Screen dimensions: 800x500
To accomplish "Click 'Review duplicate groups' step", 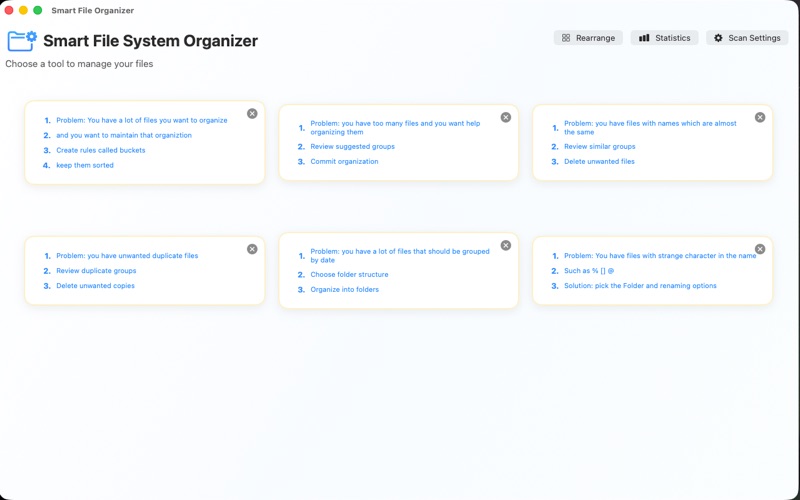I will click(96, 270).
